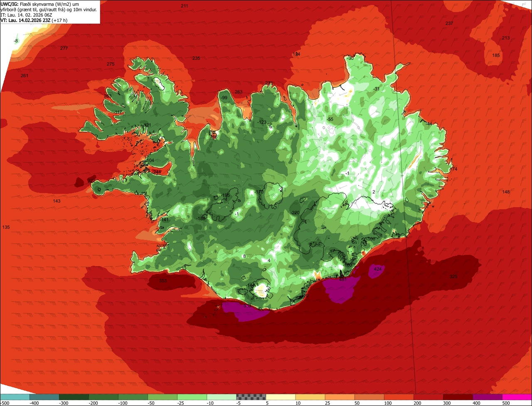Click the dark red swatch between 300 and 400

coord(457,397)
